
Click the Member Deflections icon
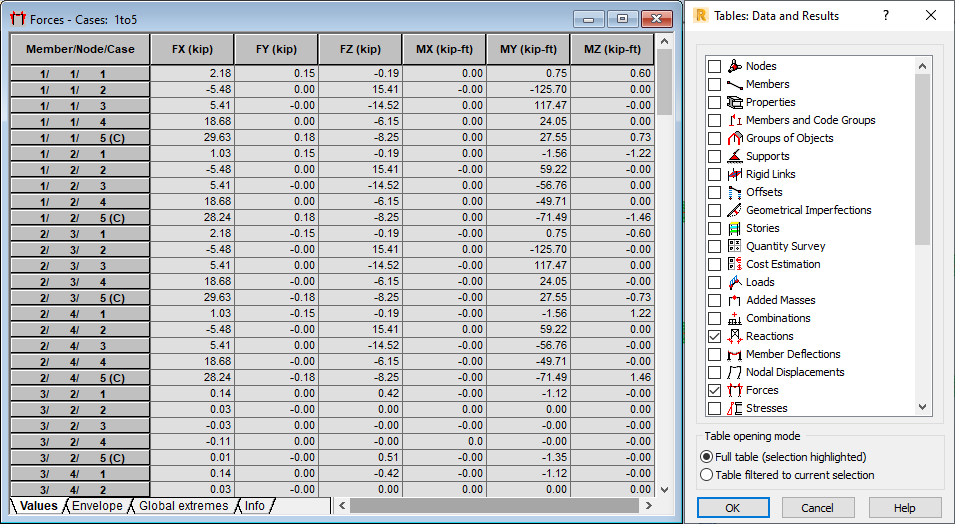[x=735, y=353]
